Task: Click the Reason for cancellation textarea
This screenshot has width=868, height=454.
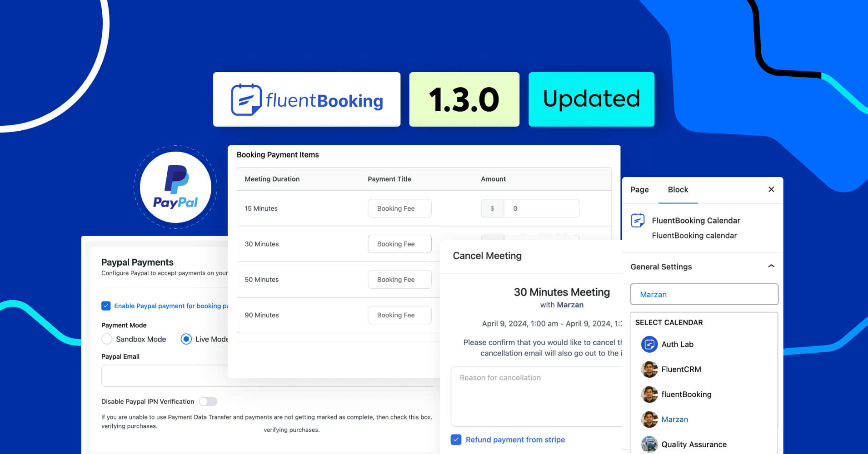Action: (536, 396)
